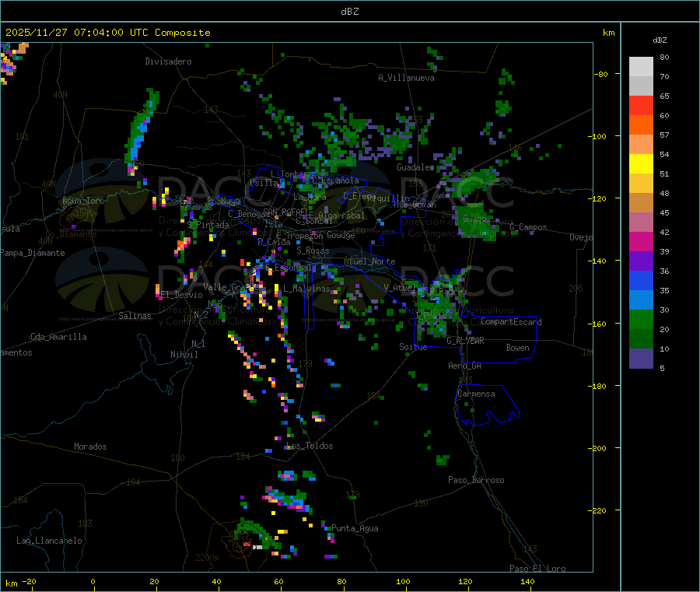Select the Agua_Toro place label

click(83, 201)
